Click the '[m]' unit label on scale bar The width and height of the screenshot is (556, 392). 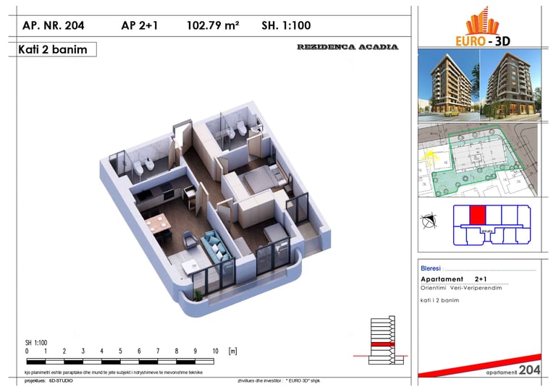pos(232,351)
